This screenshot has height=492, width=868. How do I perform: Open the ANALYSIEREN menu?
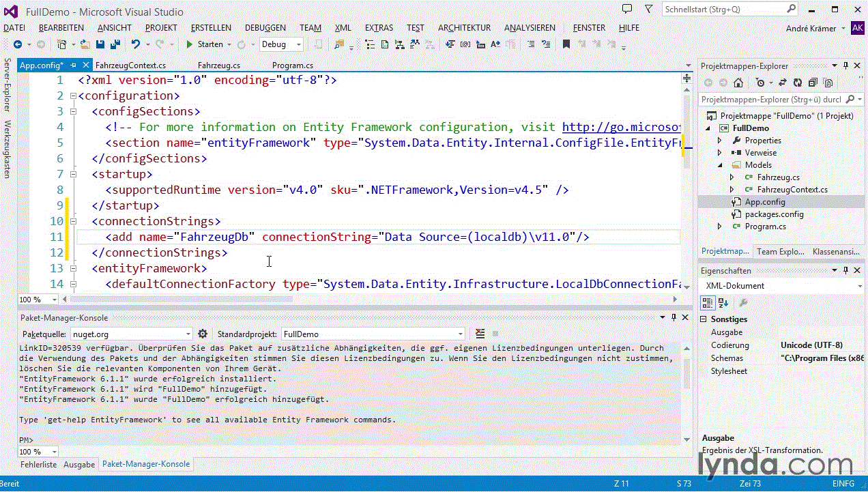[x=530, y=28]
